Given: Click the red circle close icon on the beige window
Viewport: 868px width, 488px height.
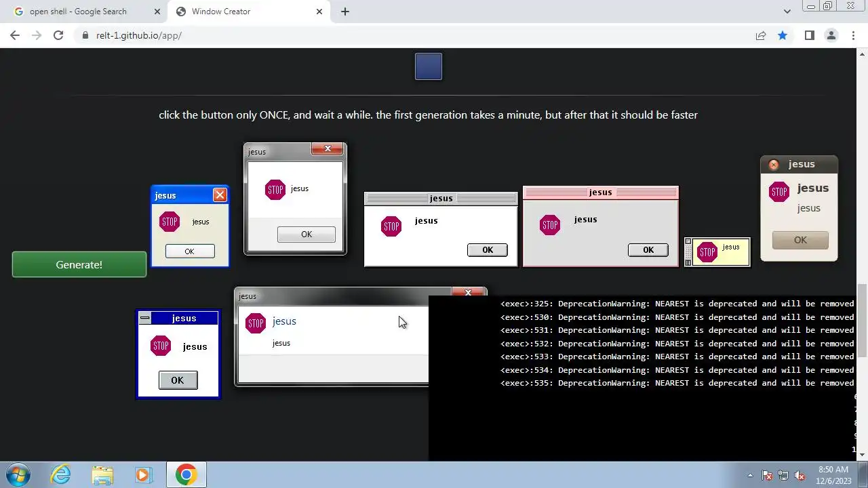Looking at the screenshot, I should (x=774, y=165).
